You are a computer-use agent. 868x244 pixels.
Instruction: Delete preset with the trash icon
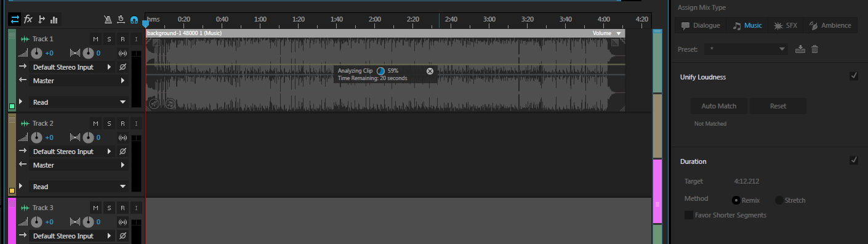(814, 49)
